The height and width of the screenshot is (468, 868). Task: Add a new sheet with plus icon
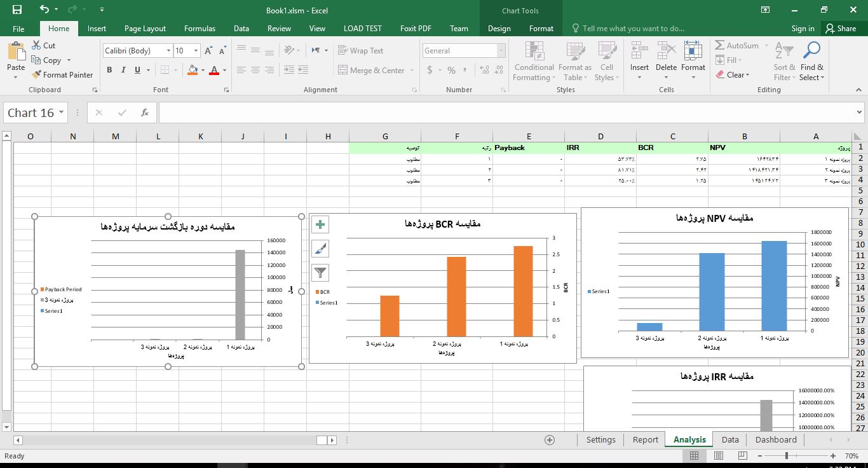click(x=550, y=440)
